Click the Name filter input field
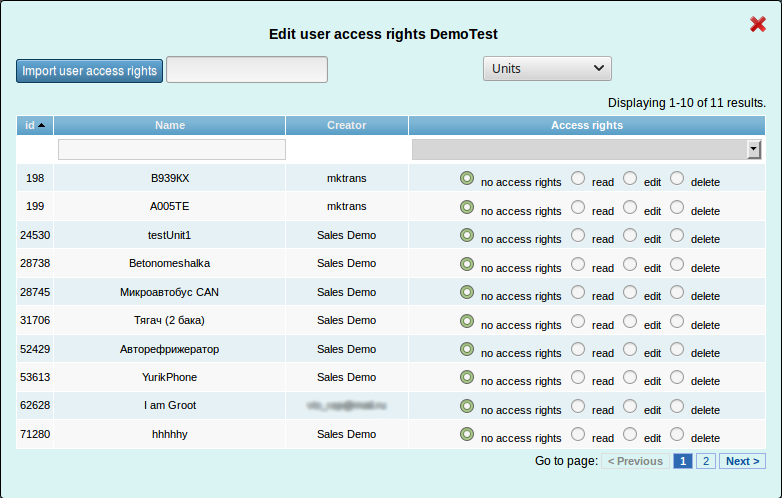Viewport: 782px width, 498px height. [171, 150]
